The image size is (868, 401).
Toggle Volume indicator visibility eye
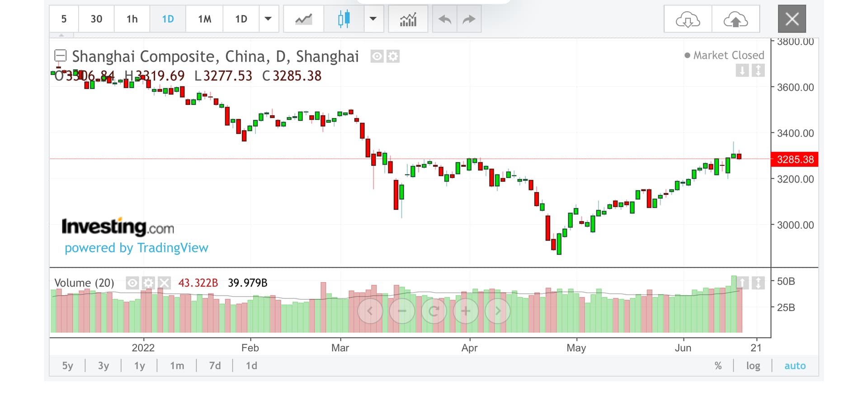(132, 283)
